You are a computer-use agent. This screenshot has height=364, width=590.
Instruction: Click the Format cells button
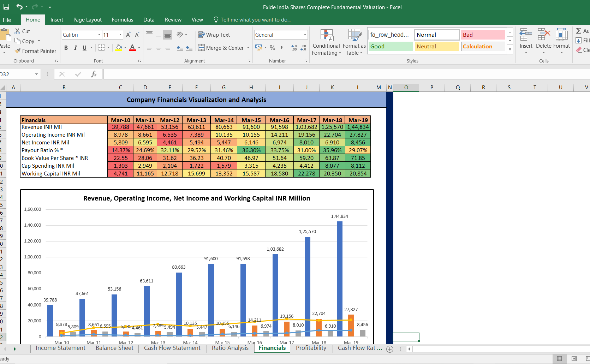(x=561, y=41)
